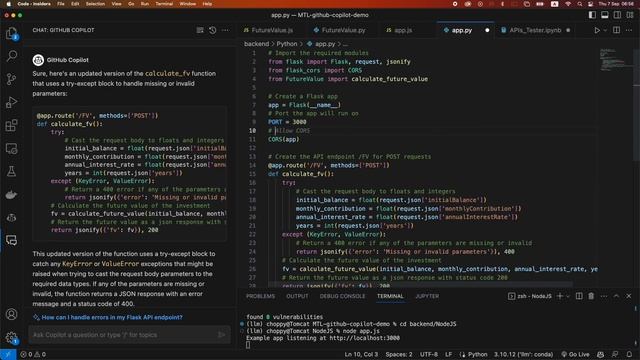Open the Docker view
640x360 pixels.
point(11,195)
